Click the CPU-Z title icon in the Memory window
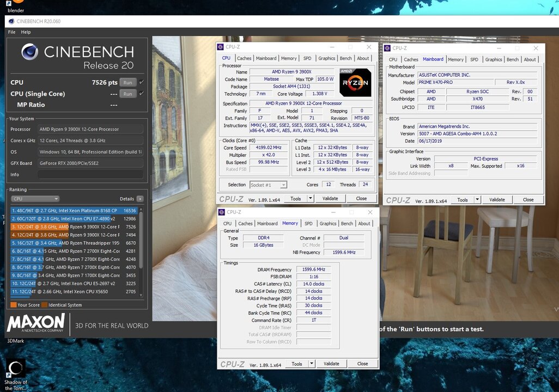The image size is (559, 392). (221, 212)
